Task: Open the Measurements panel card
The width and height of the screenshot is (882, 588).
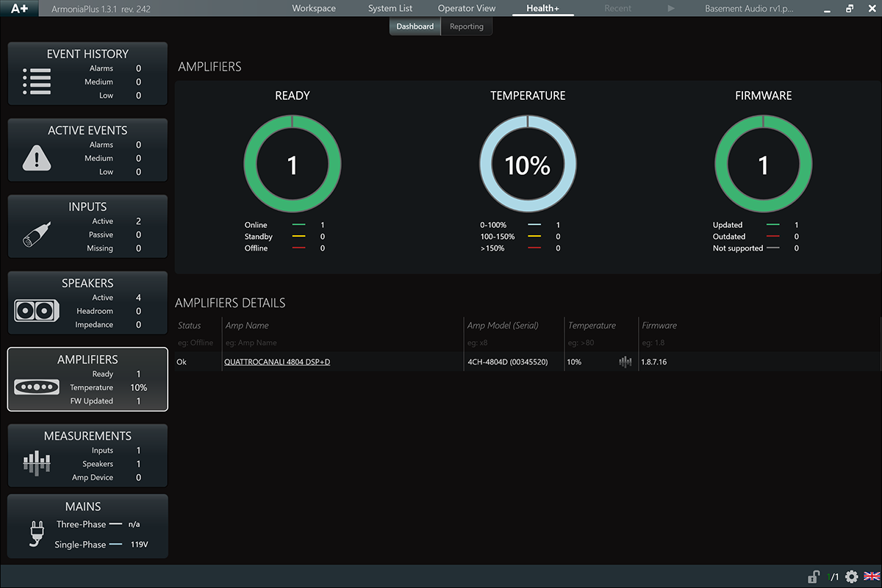Action: pos(87,456)
